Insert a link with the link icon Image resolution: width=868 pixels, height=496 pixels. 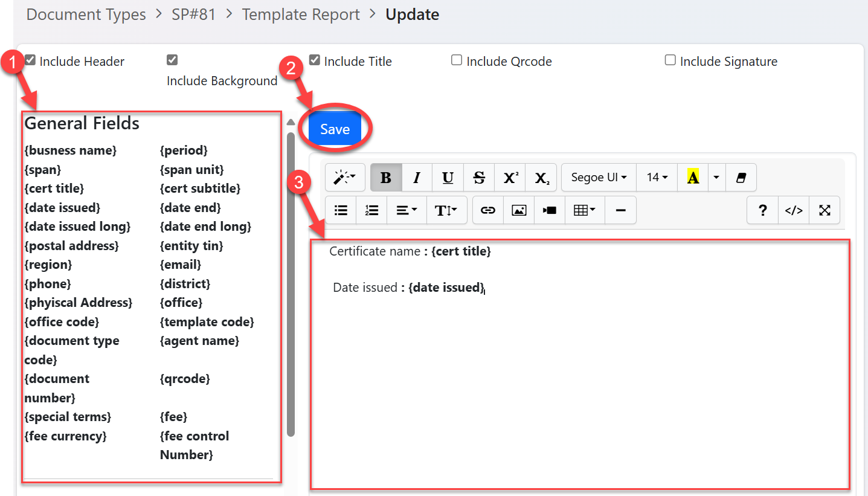487,210
